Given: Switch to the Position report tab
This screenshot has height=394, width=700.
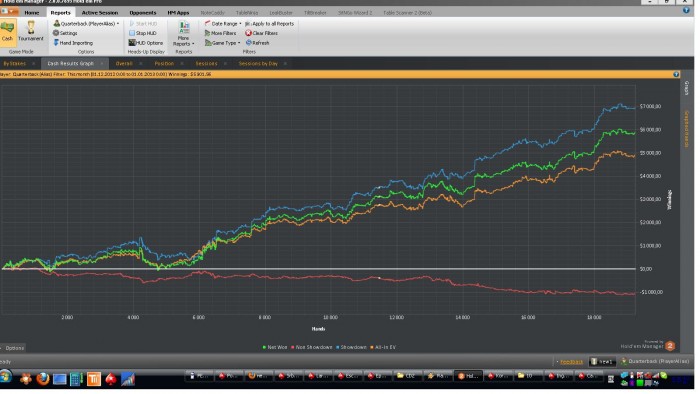Looking at the screenshot, I should click(164, 63).
